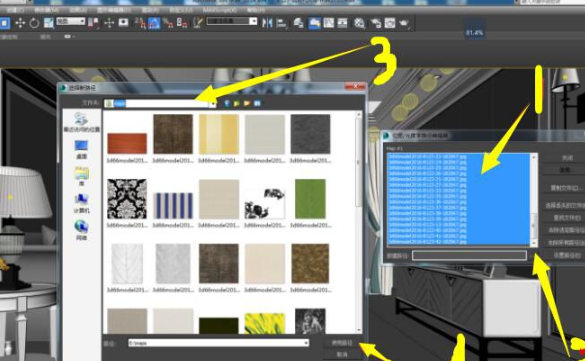
Task: Select the Move tool in main toolbar
Action: (20, 23)
